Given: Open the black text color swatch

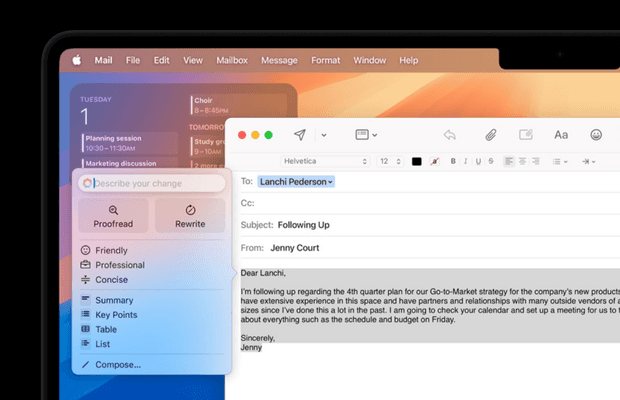Looking at the screenshot, I should coord(416,161).
